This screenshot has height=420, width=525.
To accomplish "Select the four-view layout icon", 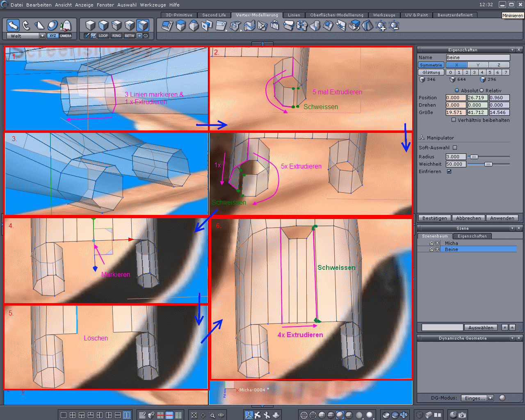I will click(73, 415).
